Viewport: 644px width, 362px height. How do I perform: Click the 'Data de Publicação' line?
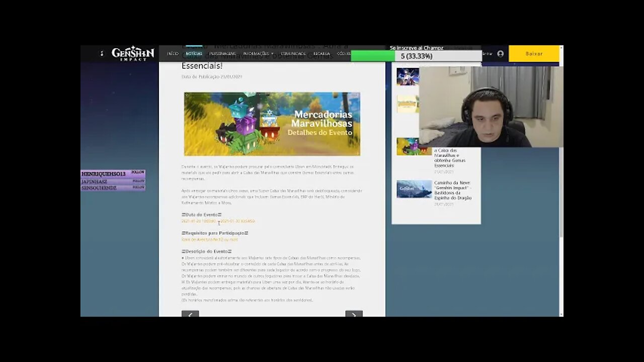tap(212, 76)
